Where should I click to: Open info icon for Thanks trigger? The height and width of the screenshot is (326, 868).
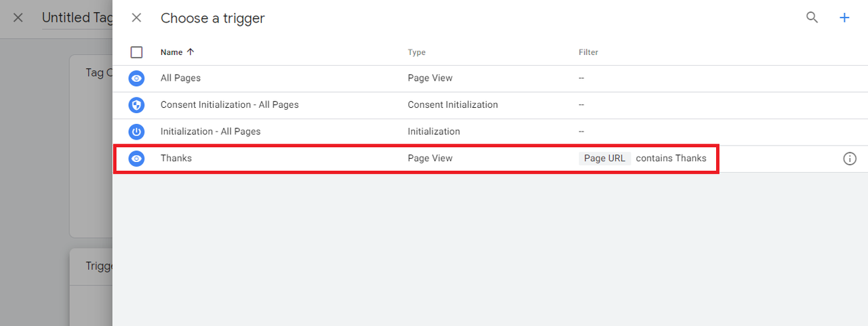click(850, 159)
